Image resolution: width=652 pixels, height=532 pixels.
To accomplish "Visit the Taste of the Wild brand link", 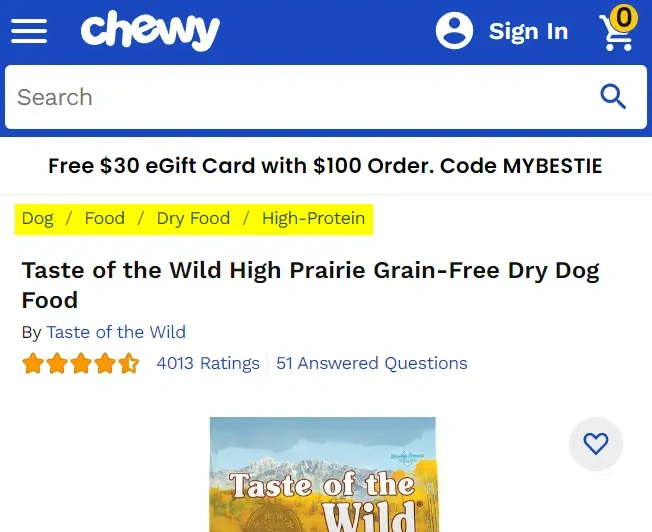I will coord(116,332).
